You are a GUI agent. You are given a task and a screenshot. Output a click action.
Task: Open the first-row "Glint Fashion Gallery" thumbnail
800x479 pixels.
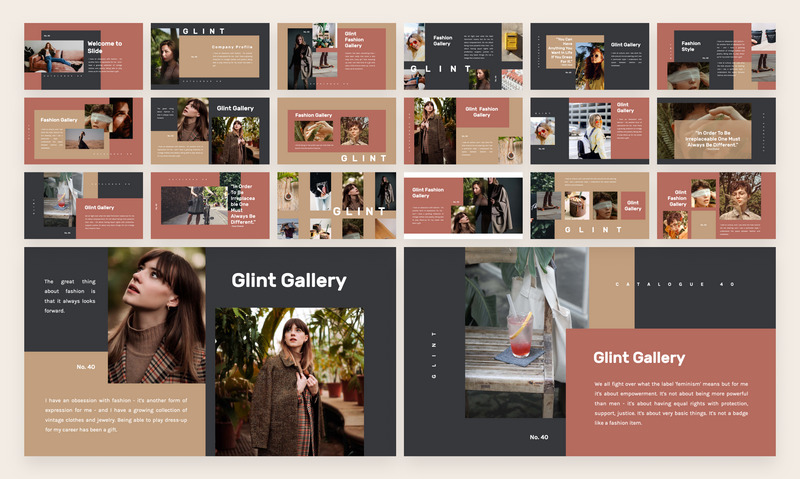click(336, 56)
